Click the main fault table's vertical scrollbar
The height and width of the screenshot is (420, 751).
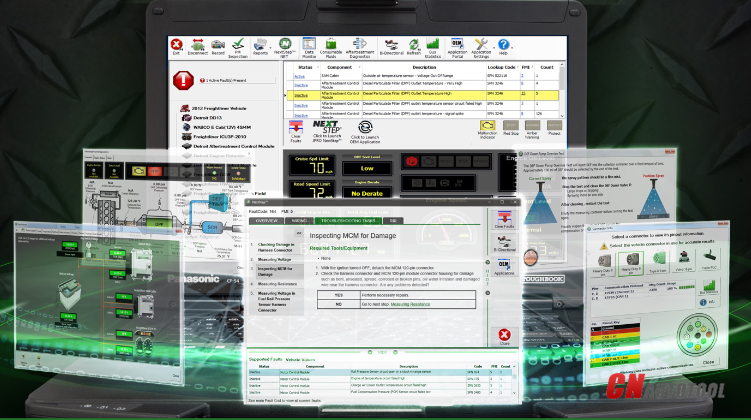click(562, 90)
